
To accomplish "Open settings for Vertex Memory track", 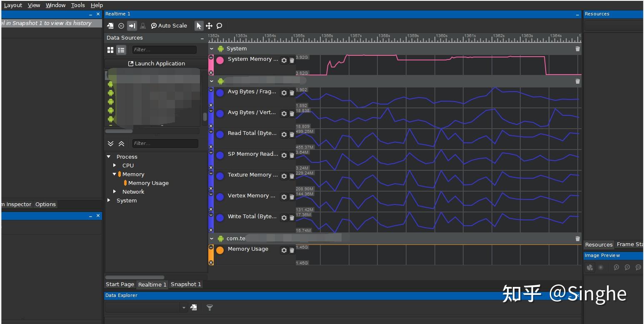I will pos(284,197).
